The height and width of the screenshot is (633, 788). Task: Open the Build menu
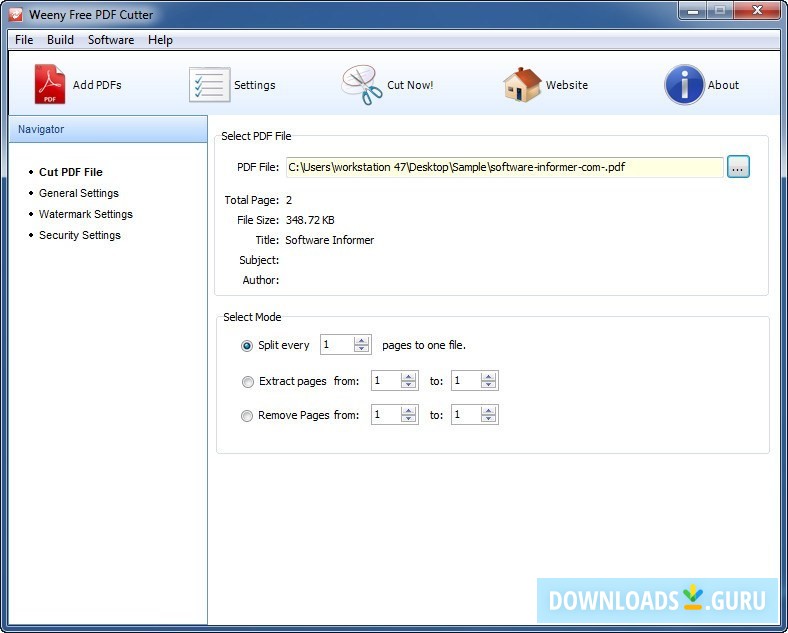pyautogui.click(x=60, y=40)
